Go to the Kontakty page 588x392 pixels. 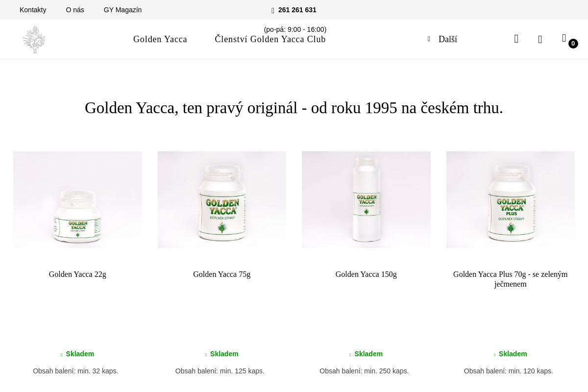tap(33, 10)
